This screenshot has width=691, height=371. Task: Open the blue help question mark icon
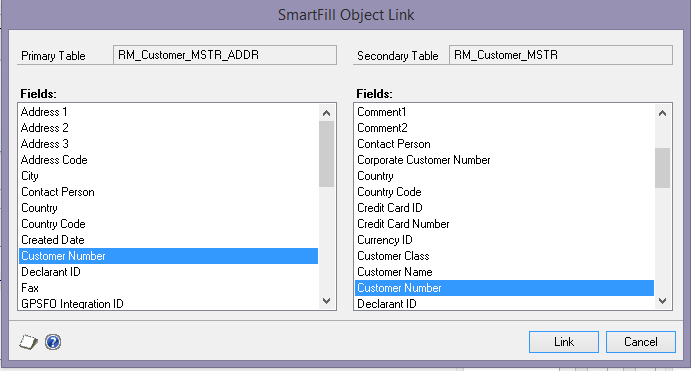53,342
